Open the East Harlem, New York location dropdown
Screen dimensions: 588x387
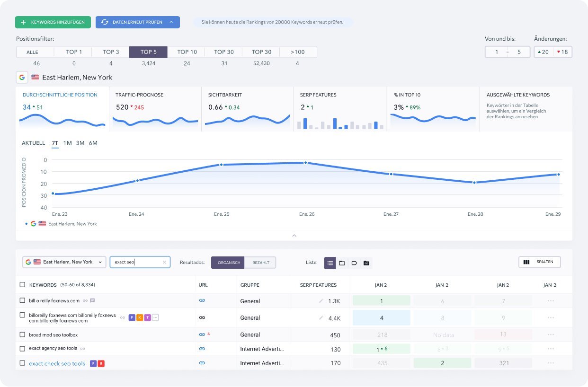click(64, 262)
